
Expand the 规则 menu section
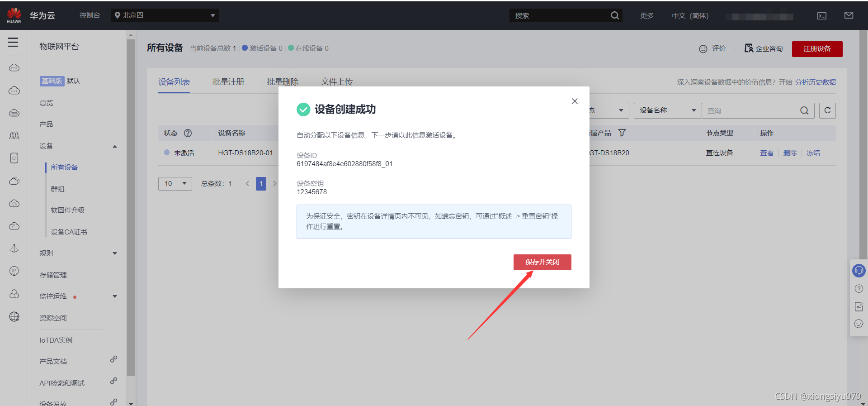click(x=115, y=253)
